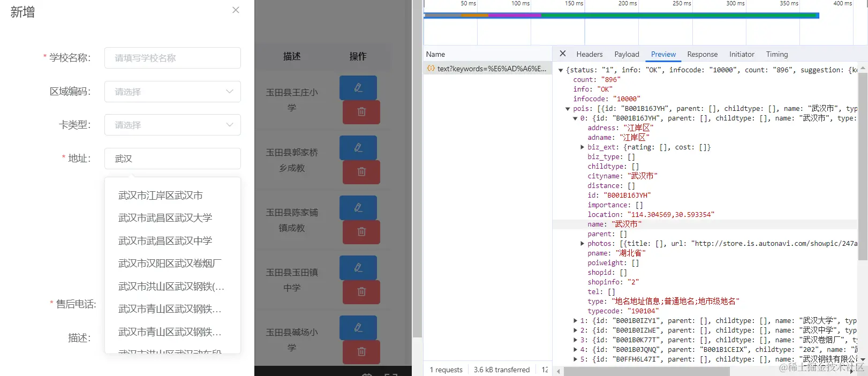Image resolution: width=868 pixels, height=376 pixels.
Task: Open the Headers tab in DevTools
Action: (590, 54)
